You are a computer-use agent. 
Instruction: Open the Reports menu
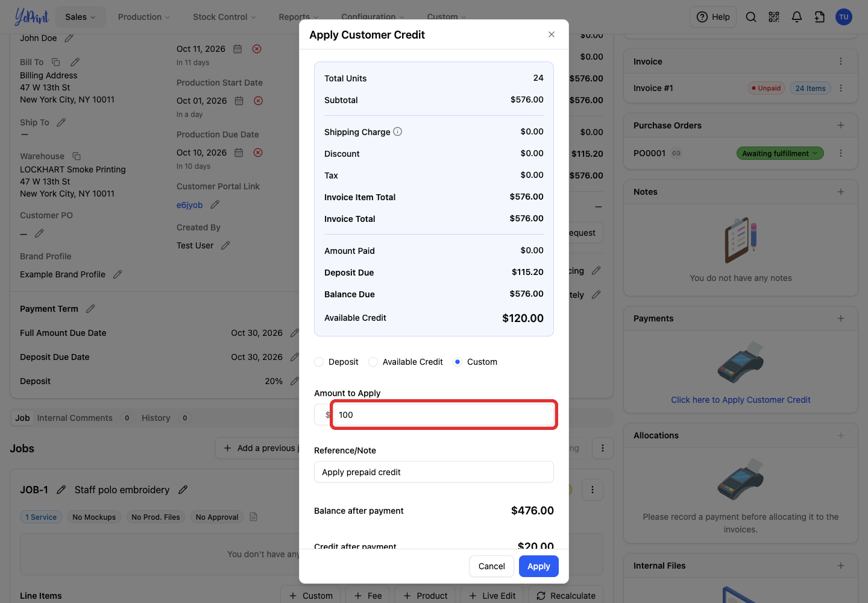[x=298, y=17]
